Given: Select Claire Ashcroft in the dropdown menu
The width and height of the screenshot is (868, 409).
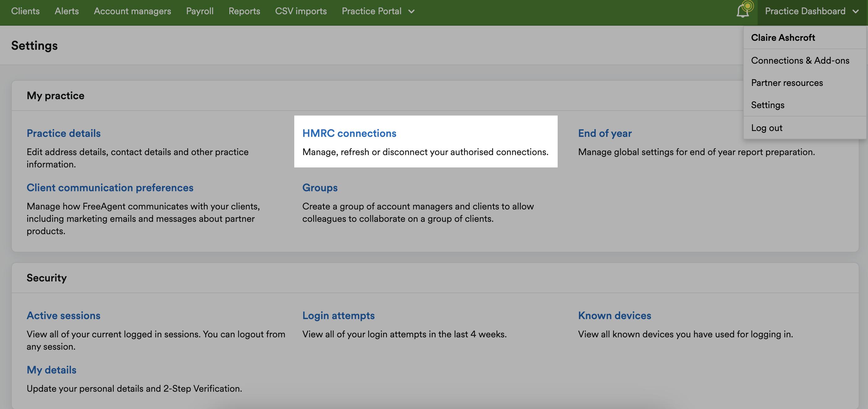Looking at the screenshot, I should (783, 37).
